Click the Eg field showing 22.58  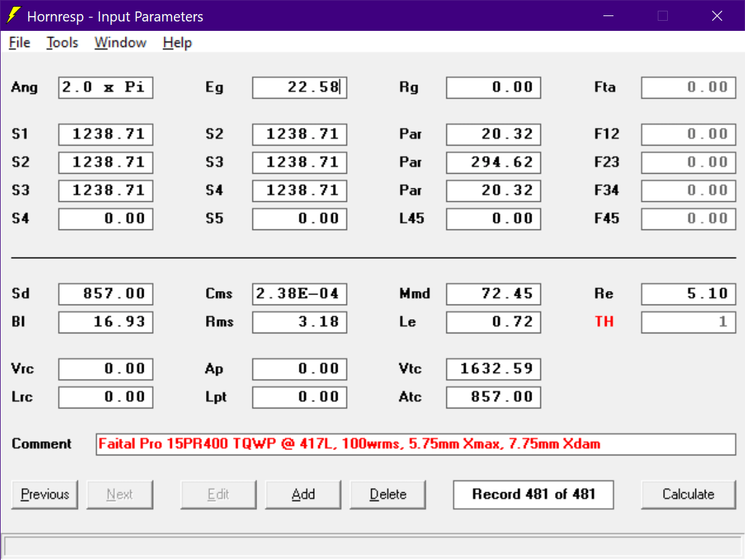[300, 88]
